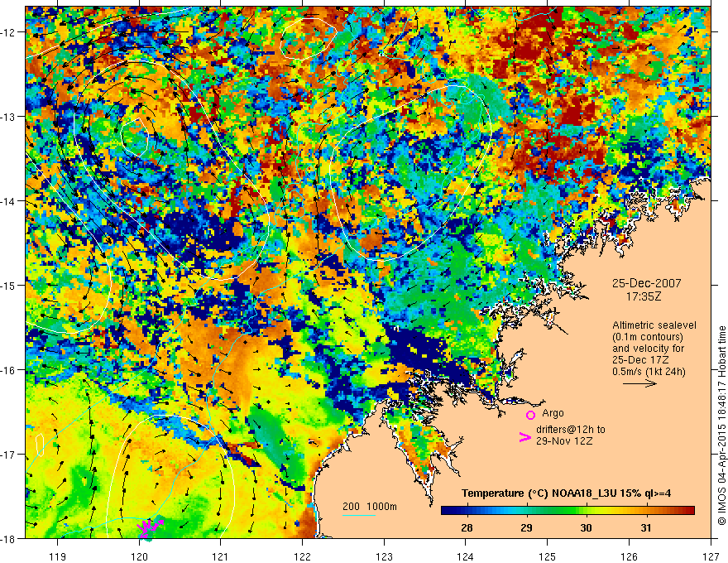Click the '-12' latitude axis label

point(8,32)
